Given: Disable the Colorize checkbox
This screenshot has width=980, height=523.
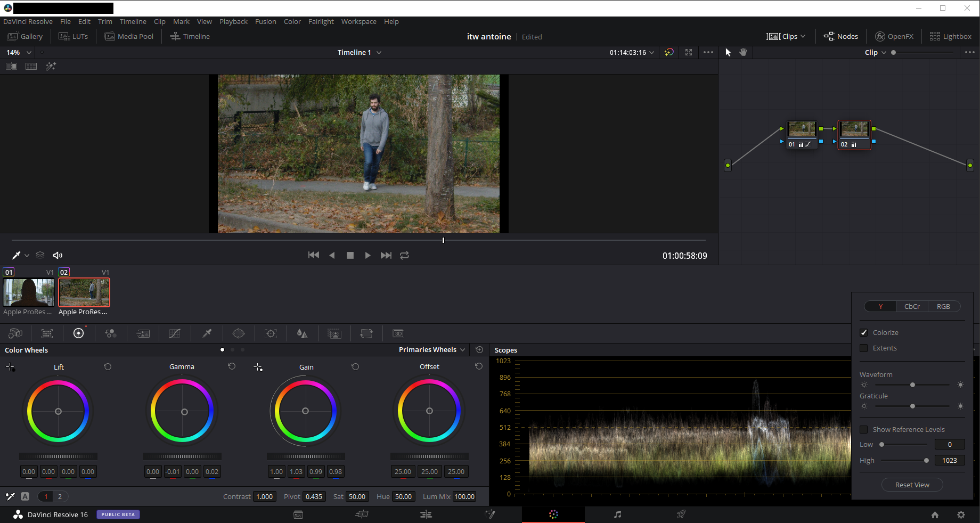Looking at the screenshot, I should point(864,333).
